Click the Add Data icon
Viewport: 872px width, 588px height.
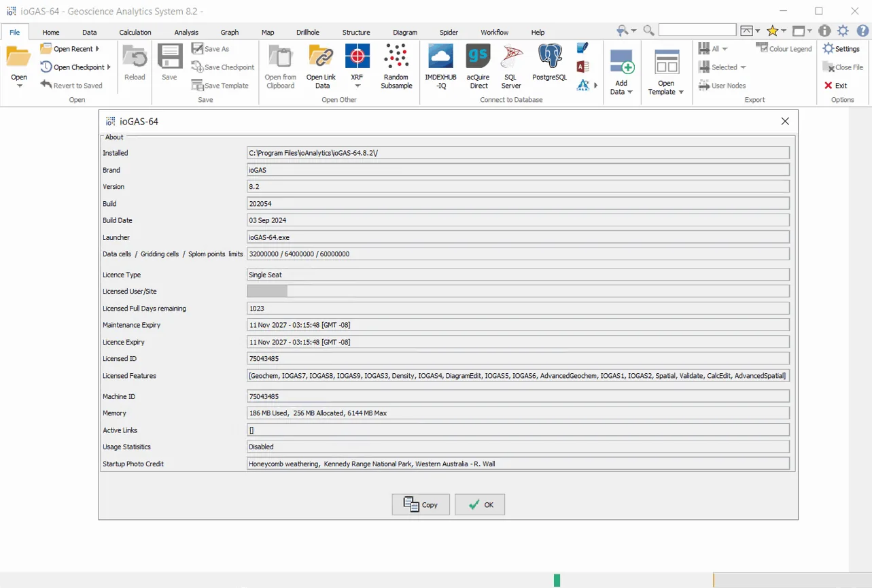(621, 62)
